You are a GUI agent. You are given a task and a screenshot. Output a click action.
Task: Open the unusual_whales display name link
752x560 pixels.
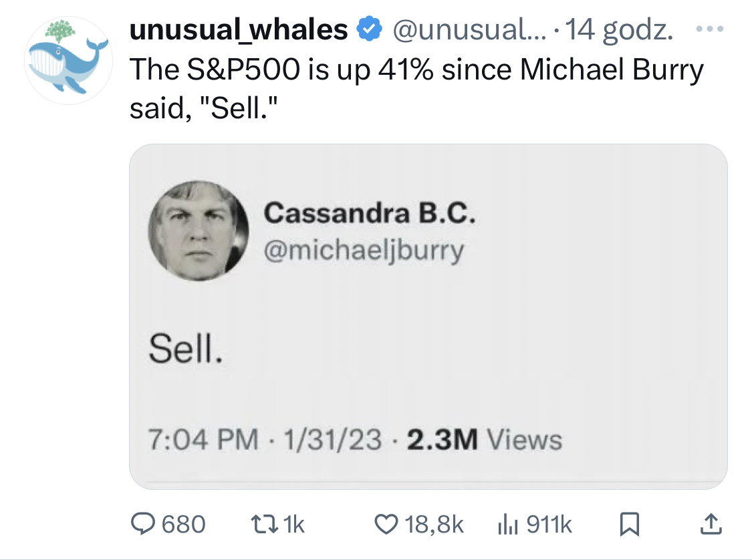[239, 29]
